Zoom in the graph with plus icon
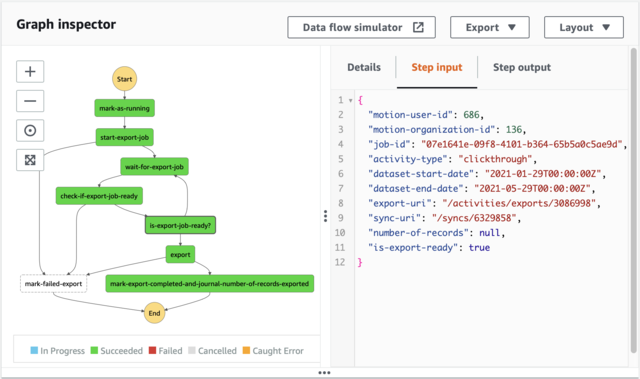Image resolution: width=640 pixels, height=379 pixels. [x=30, y=72]
